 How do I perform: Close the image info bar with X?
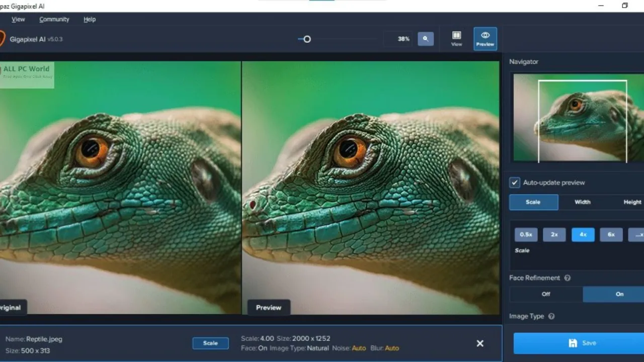point(480,343)
